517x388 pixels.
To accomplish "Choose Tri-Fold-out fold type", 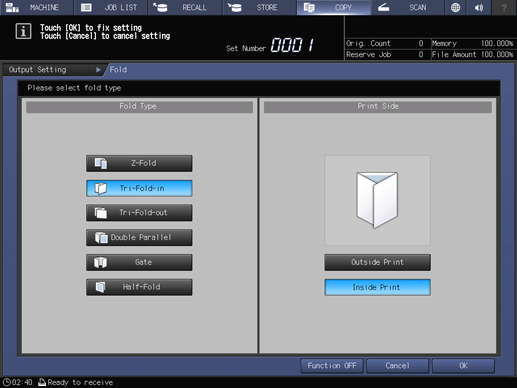I will 139,213.
